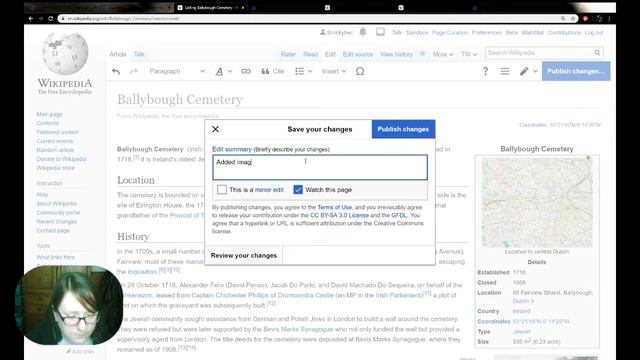Image resolution: width=640 pixels, height=360 pixels.
Task: Open the Terms of Use link
Action: (334, 207)
